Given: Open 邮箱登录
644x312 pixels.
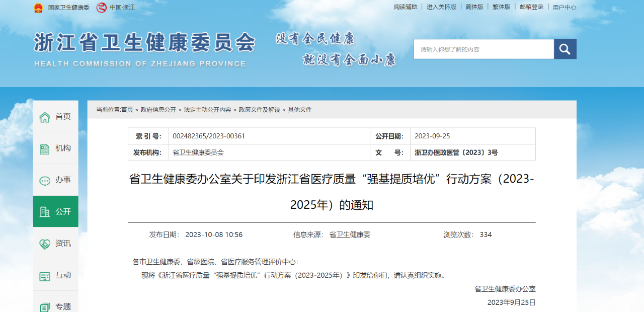Looking at the screenshot, I should point(532,7).
